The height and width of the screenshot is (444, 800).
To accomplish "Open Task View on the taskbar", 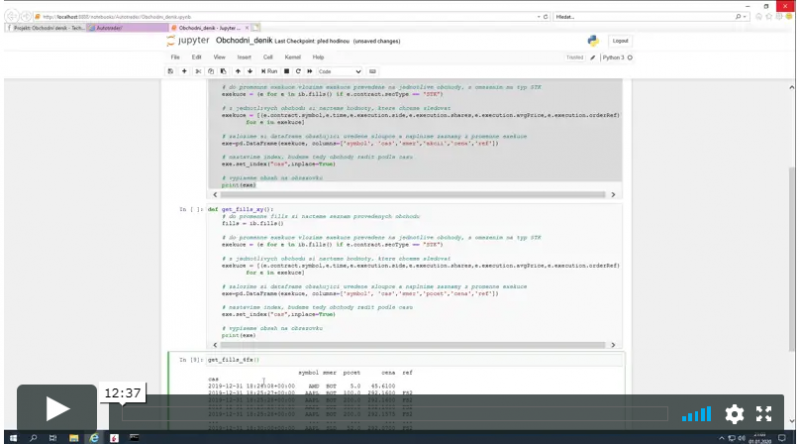I will click(53, 438).
